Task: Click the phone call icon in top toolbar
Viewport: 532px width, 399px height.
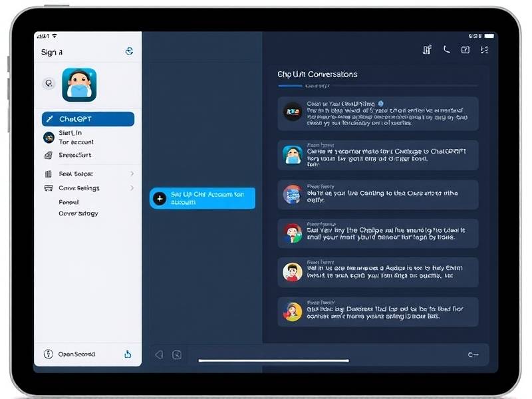Action: point(446,50)
